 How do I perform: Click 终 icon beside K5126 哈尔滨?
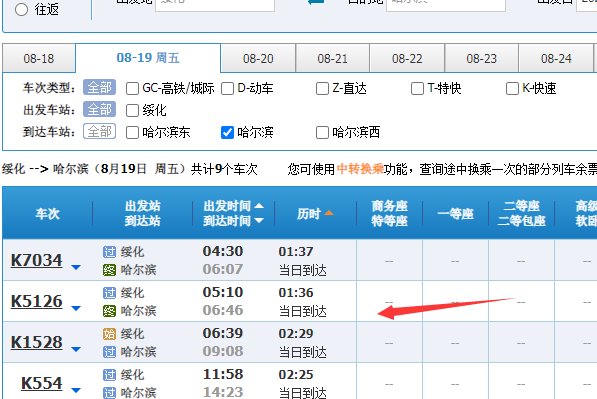109,311
